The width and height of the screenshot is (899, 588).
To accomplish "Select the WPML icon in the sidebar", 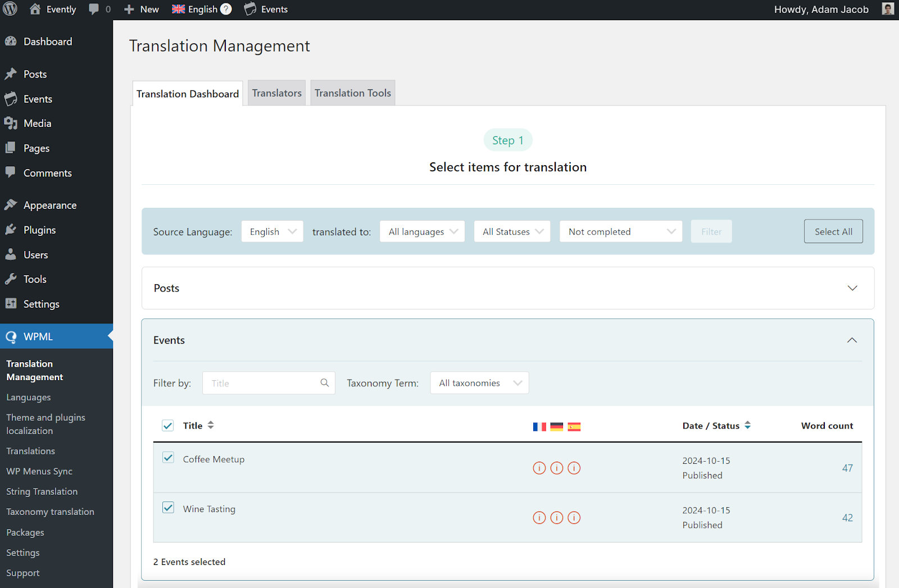I will (x=11, y=336).
